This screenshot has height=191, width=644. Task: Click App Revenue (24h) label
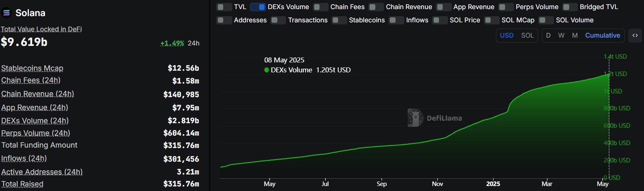pyautogui.click(x=35, y=107)
